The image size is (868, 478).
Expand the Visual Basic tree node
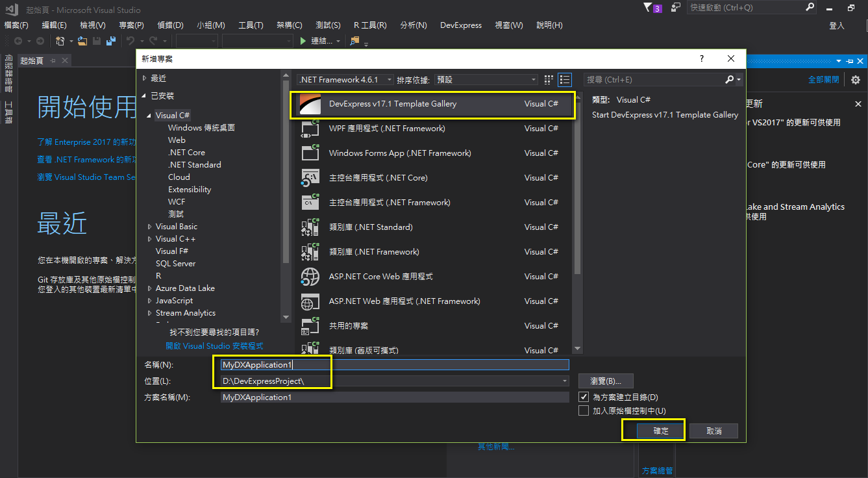click(150, 227)
